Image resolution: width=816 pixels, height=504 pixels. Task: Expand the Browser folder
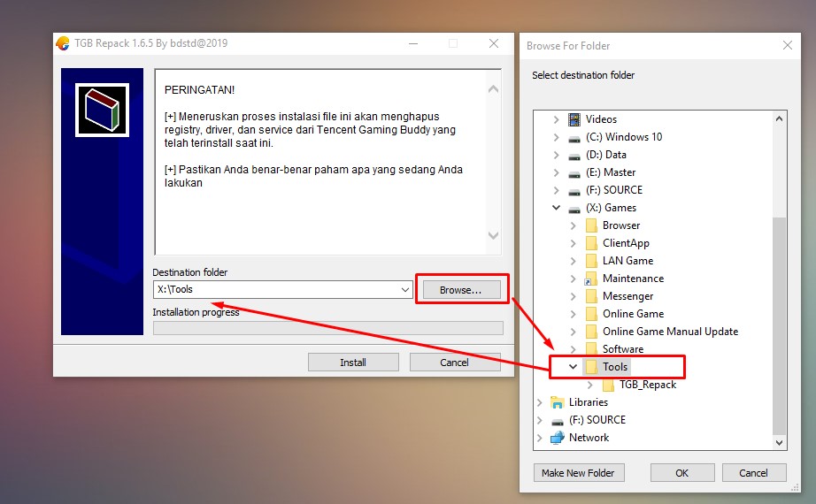pyautogui.click(x=573, y=225)
